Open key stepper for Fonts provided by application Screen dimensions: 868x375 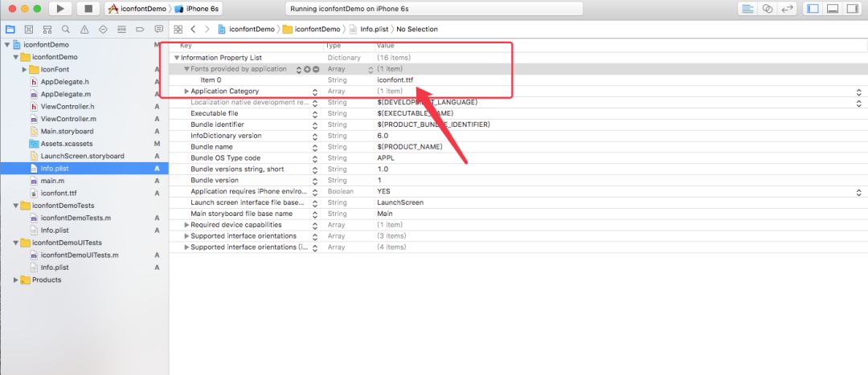(299, 69)
